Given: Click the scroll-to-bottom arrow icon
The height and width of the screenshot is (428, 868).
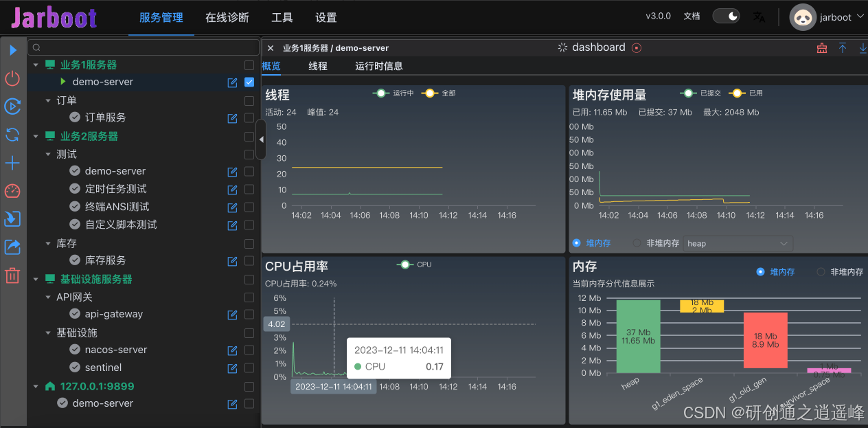Looking at the screenshot, I should coord(863,48).
